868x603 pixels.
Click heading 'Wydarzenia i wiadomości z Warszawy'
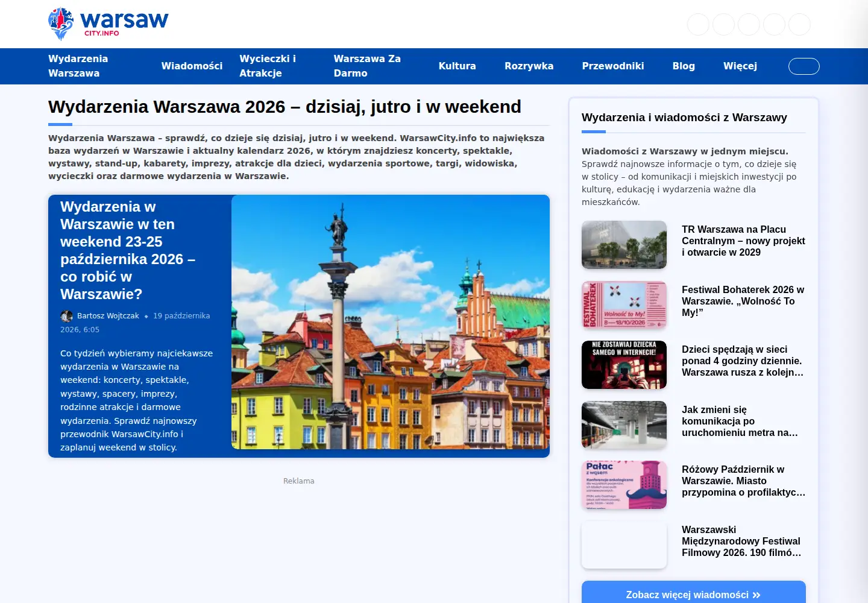point(684,118)
